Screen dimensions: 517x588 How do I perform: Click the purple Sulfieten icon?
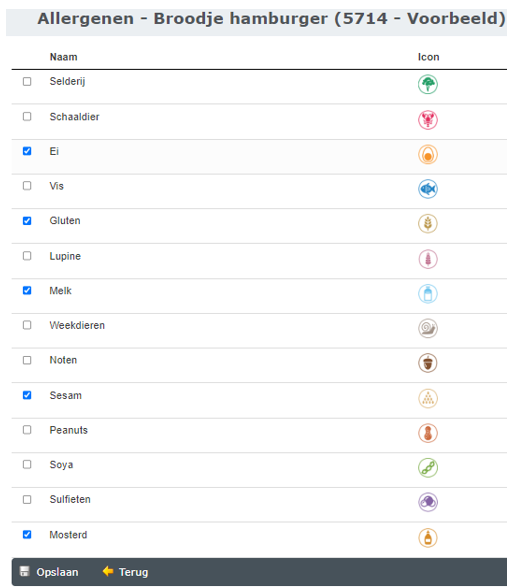428,502
